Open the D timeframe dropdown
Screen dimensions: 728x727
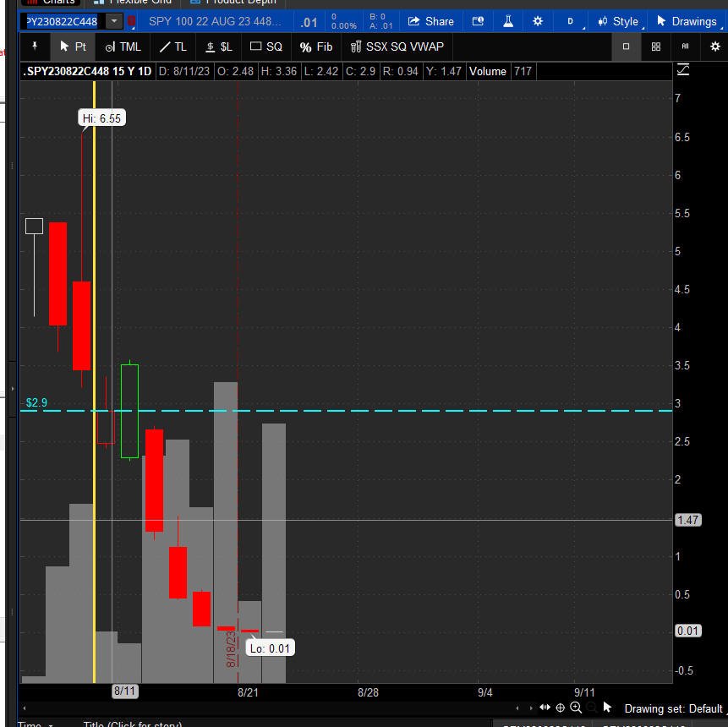(572, 21)
